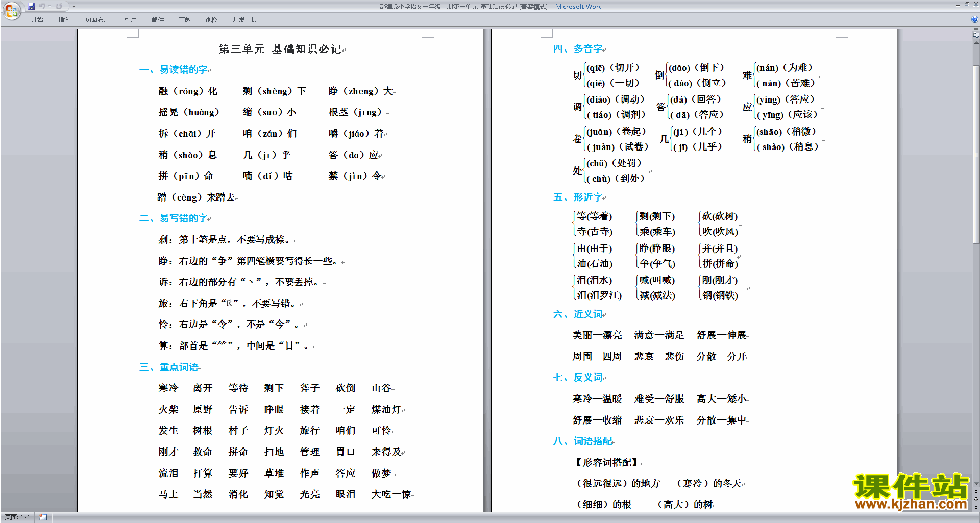The height and width of the screenshot is (523, 980).
Task: Click the pair 悲哀—悲伤
Action: (659, 357)
